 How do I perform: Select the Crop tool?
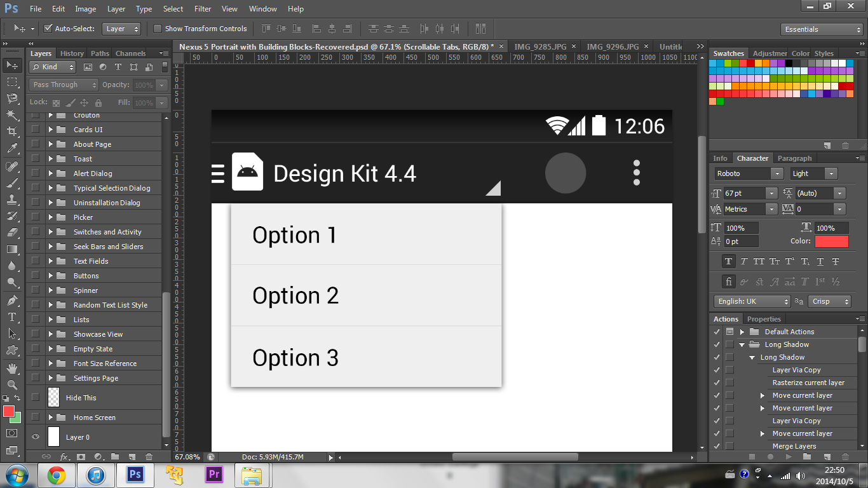(x=11, y=132)
